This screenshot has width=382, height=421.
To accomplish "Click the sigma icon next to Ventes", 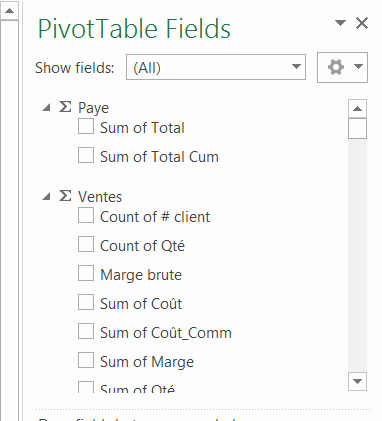I will click(65, 196).
